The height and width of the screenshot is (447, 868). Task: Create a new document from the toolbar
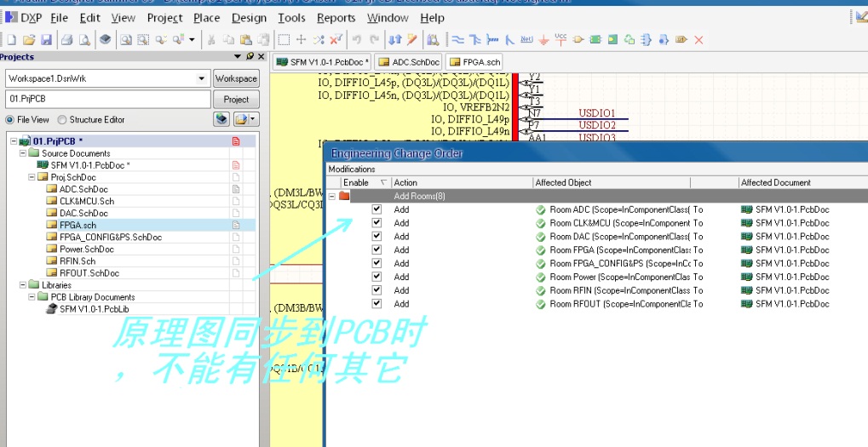pyautogui.click(x=11, y=40)
